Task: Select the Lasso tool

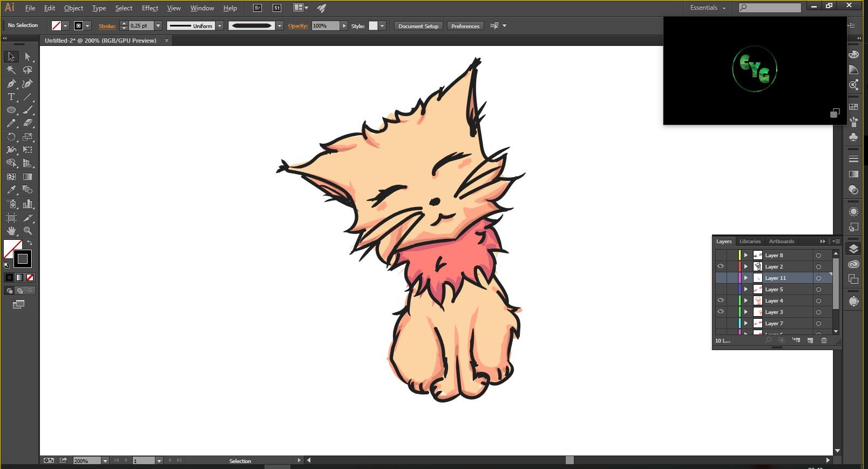Action: click(x=28, y=70)
